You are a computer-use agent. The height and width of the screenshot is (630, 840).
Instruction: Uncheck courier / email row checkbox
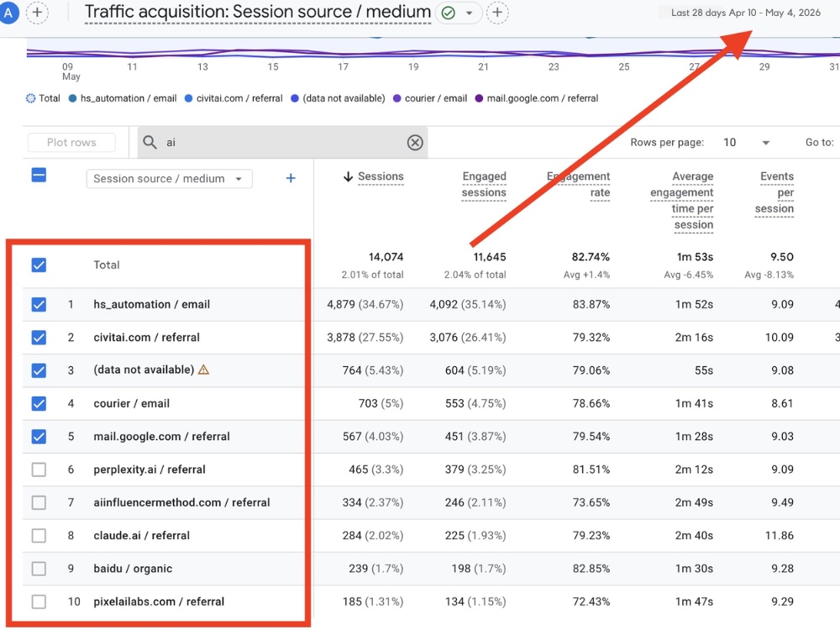tap(39, 403)
